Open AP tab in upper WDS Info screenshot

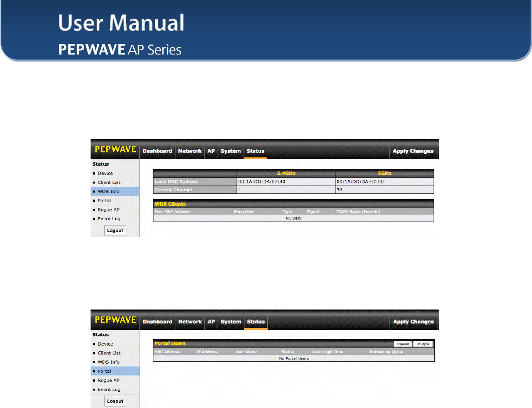(x=211, y=151)
